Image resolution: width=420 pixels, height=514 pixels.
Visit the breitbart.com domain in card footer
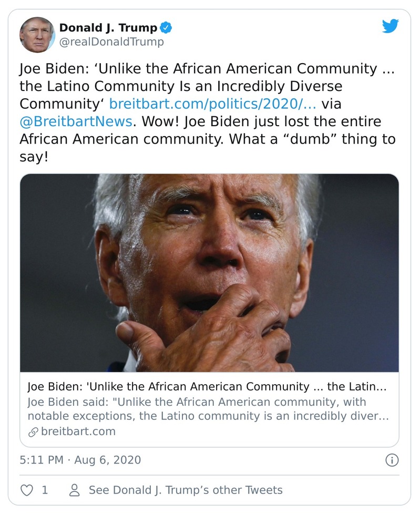click(x=78, y=432)
